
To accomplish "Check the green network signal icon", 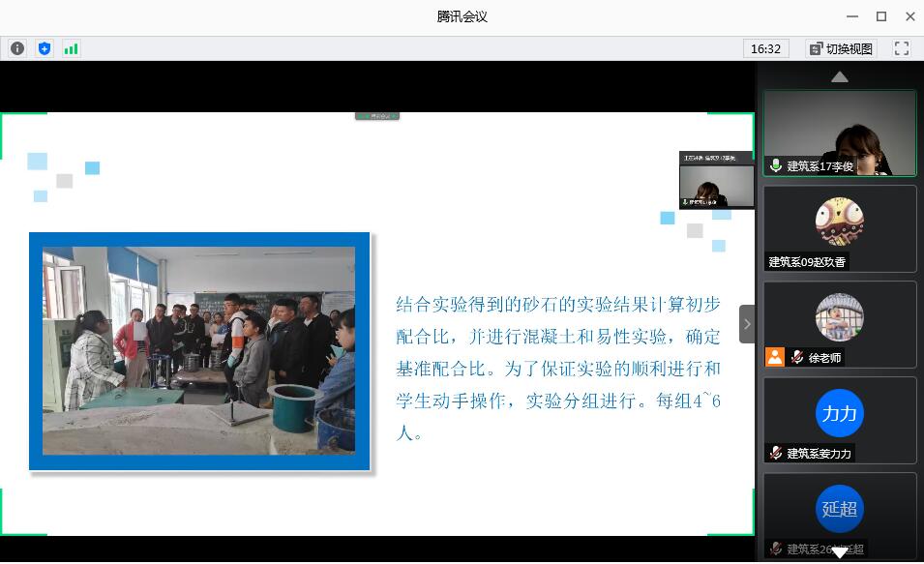I will point(72,48).
